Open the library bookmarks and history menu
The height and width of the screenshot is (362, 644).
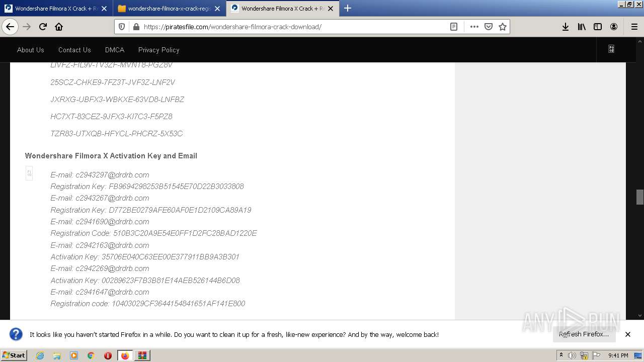click(x=582, y=27)
